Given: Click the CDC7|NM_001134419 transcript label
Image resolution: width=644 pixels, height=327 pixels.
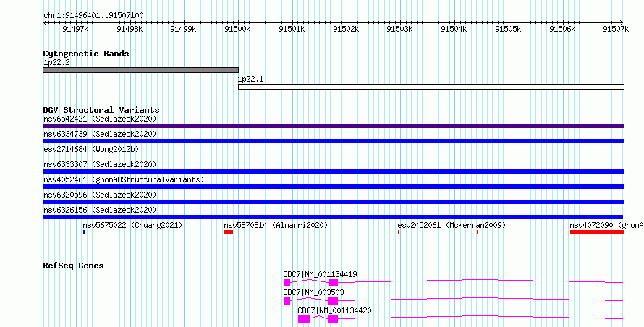Looking at the screenshot, I should [320, 274].
